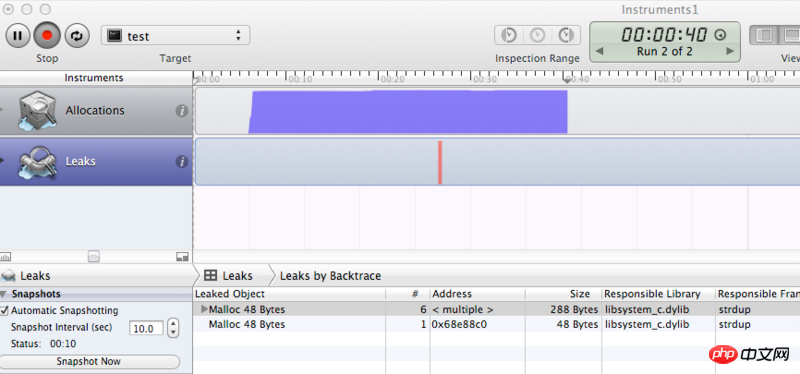Viewport: 800px width, 374px height.
Task: Uncheck Automatic Snapshotting checkbox
Action: [x=5, y=310]
